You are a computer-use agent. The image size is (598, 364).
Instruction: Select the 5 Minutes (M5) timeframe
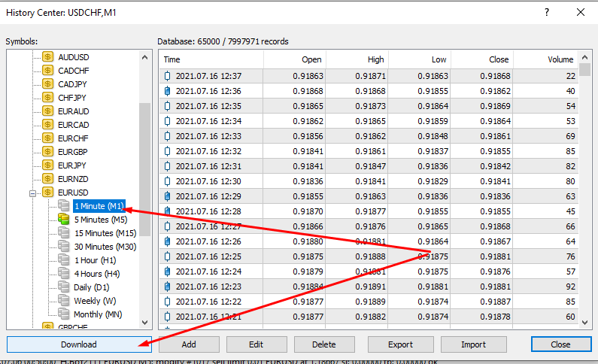(101, 220)
